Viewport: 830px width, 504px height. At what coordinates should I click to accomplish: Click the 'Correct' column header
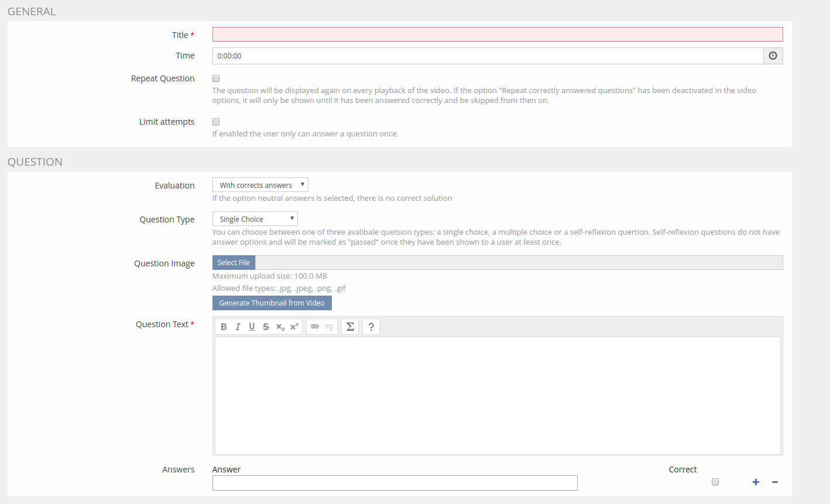[x=682, y=469]
